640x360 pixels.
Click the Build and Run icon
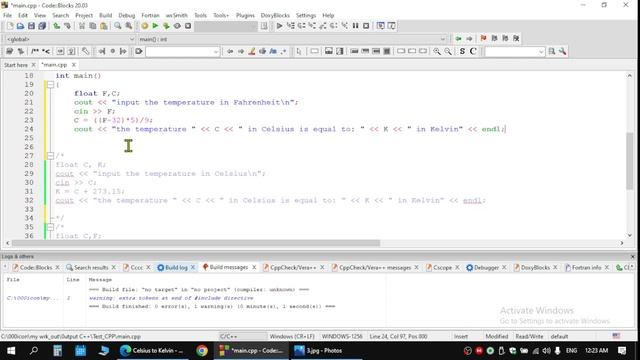pyautogui.click(x=166, y=26)
